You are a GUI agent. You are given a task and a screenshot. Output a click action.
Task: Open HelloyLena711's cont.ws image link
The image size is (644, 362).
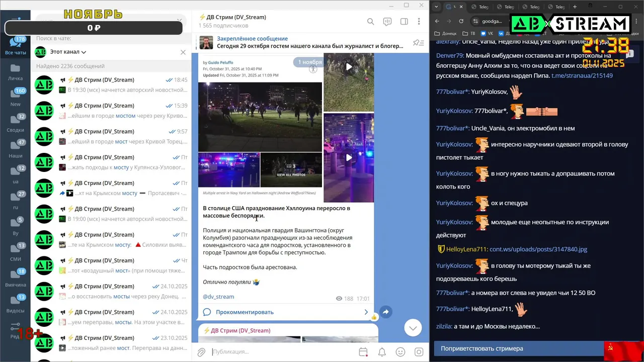pyautogui.click(x=538, y=249)
